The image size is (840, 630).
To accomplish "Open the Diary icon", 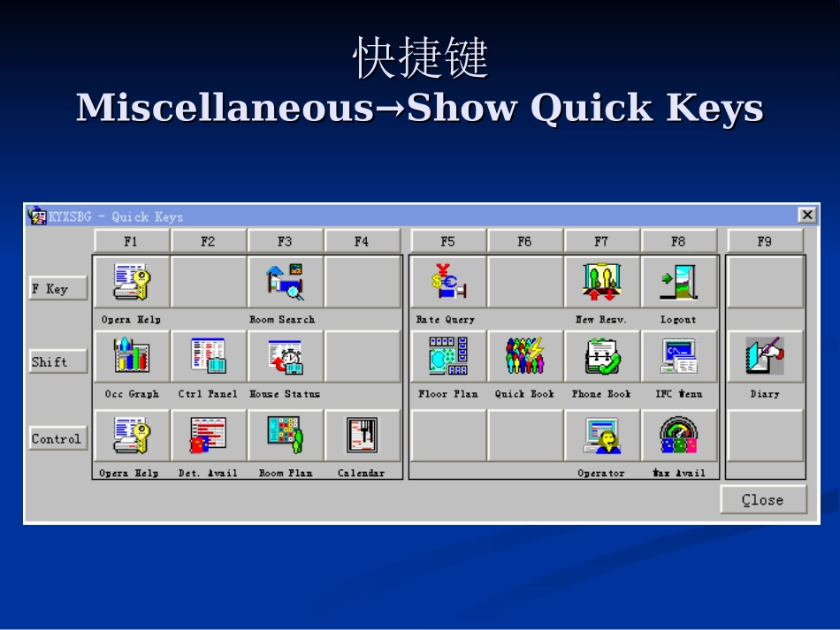I will (x=765, y=356).
